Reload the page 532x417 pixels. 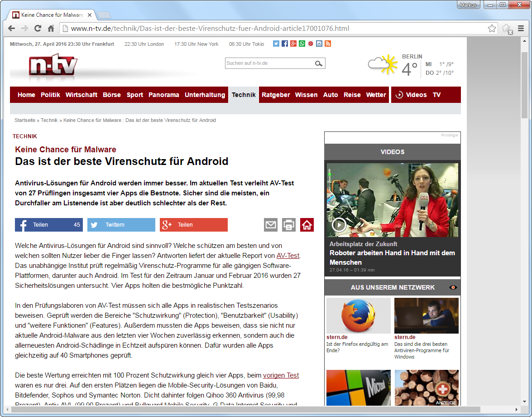point(38,29)
